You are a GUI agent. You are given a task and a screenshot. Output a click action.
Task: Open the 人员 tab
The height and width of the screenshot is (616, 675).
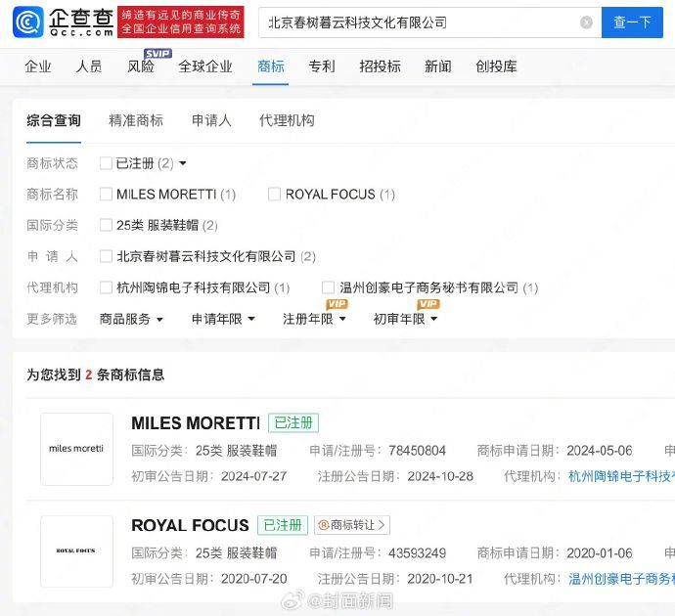point(89,66)
